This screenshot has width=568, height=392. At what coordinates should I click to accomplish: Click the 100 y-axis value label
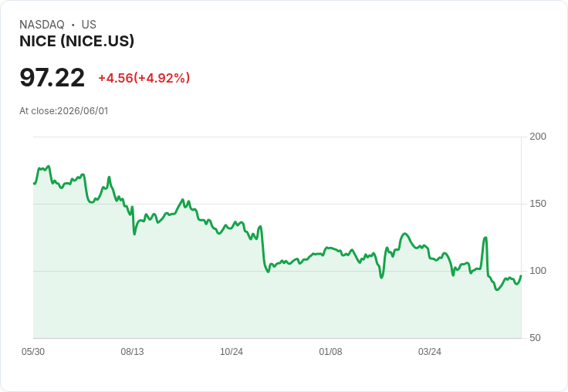point(538,271)
